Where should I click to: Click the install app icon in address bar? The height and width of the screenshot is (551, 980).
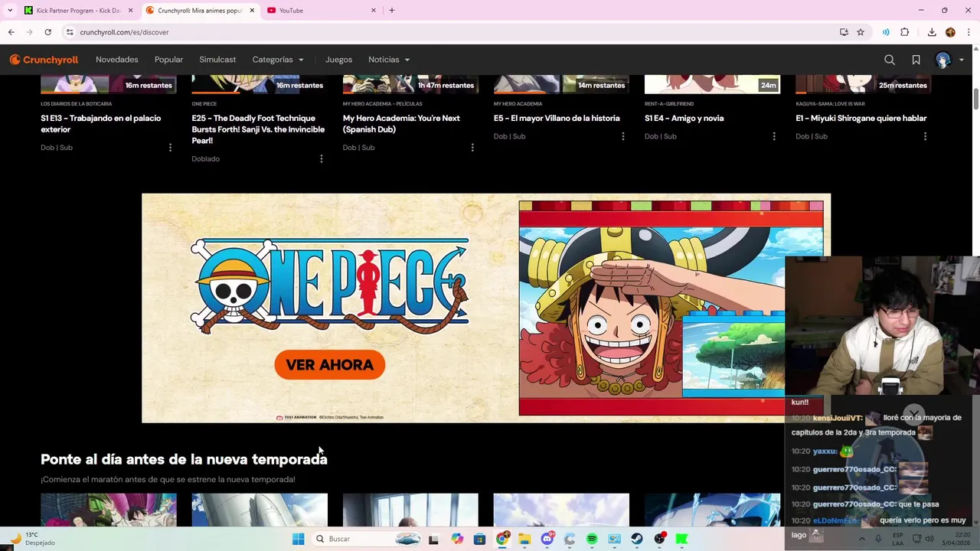[x=844, y=32]
